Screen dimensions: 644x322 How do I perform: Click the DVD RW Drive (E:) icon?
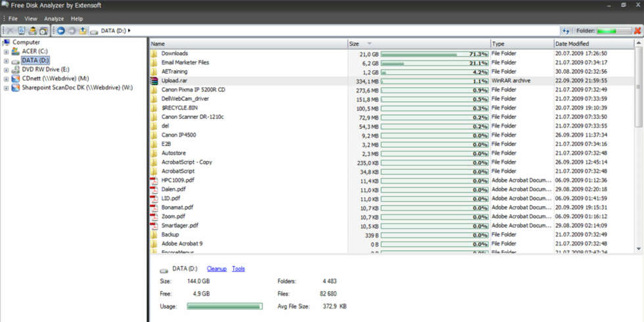coord(16,70)
